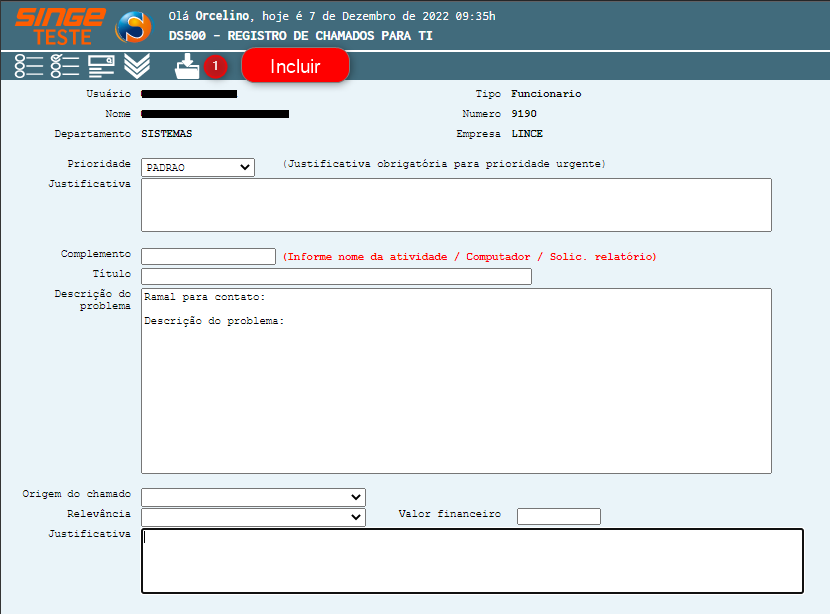Focus the Título text field

pyautogui.click(x=336, y=277)
